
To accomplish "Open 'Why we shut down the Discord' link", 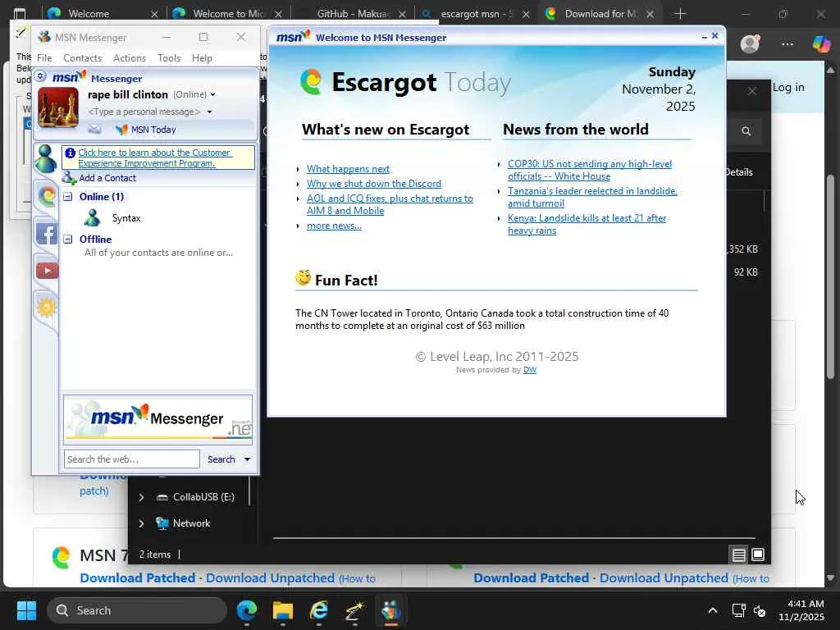I will tap(374, 184).
